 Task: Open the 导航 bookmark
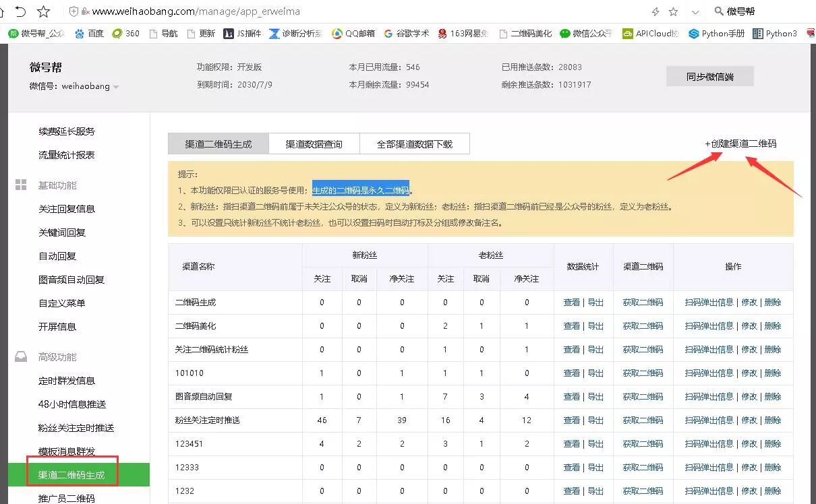click(163, 33)
